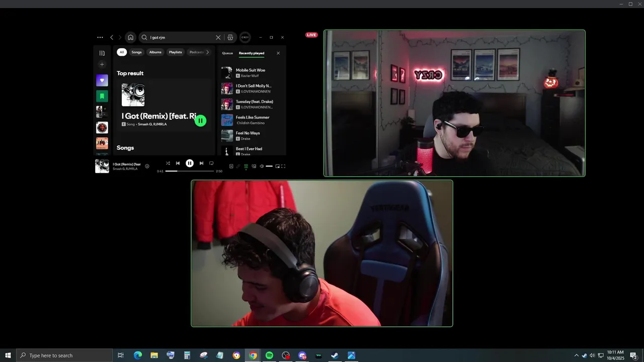Switch to the Recently played tab

pyautogui.click(x=252, y=53)
